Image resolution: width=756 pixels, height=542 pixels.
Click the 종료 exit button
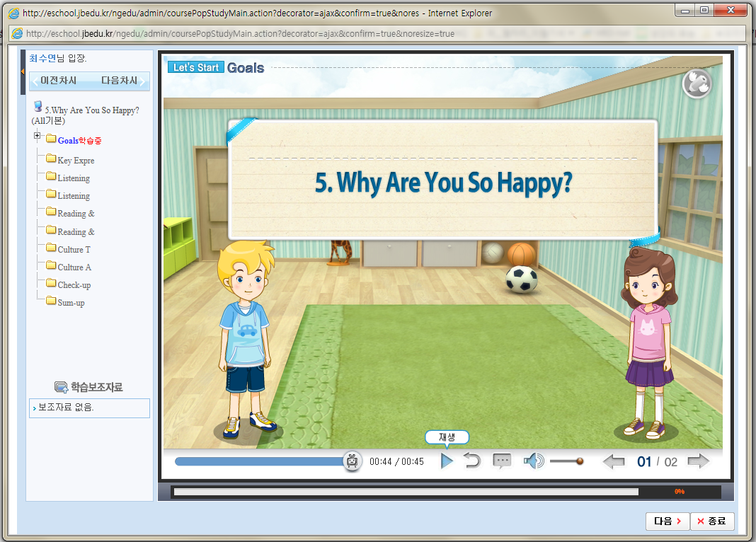click(712, 521)
